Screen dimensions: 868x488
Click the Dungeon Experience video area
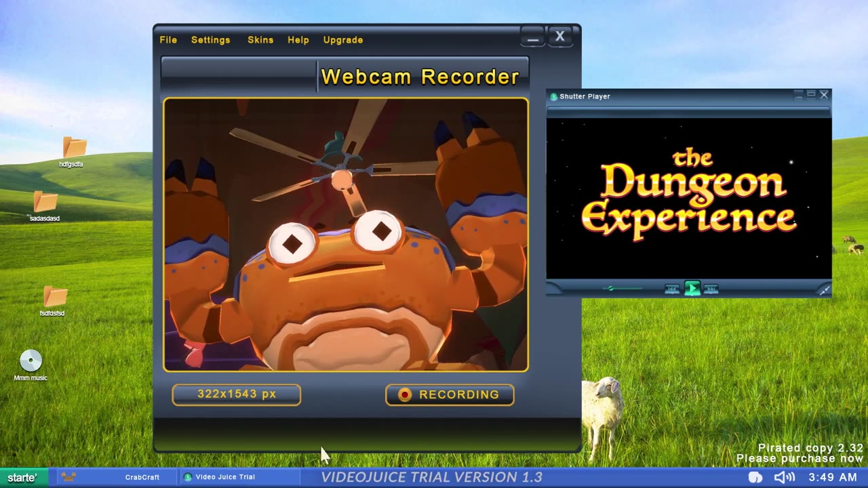click(x=689, y=198)
